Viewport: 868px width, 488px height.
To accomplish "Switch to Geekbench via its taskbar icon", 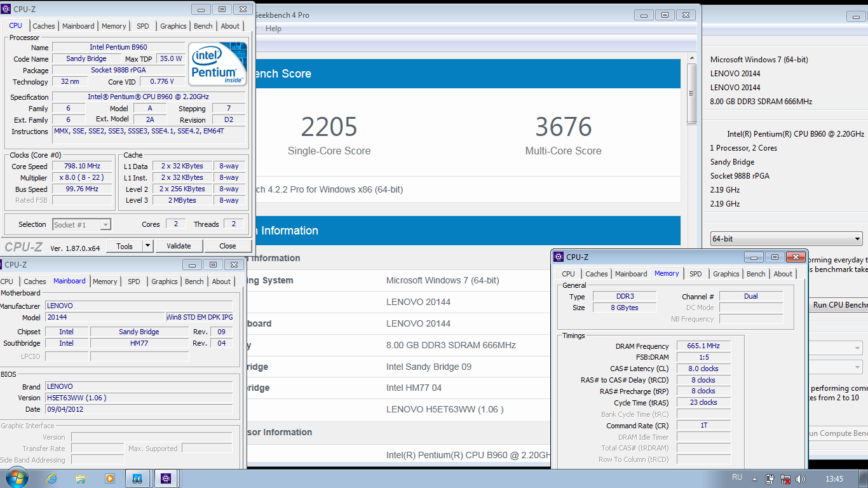I will (x=137, y=478).
